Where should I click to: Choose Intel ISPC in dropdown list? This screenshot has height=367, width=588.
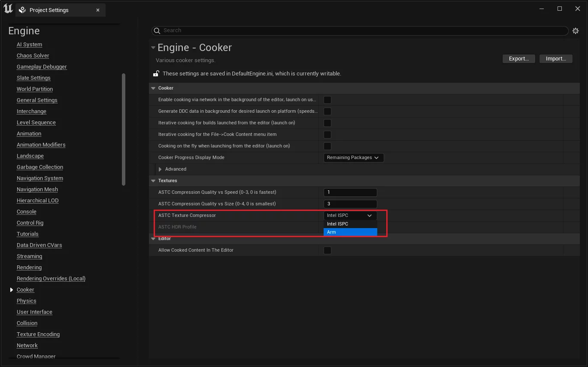pyautogui.click(x=350, y=224)
